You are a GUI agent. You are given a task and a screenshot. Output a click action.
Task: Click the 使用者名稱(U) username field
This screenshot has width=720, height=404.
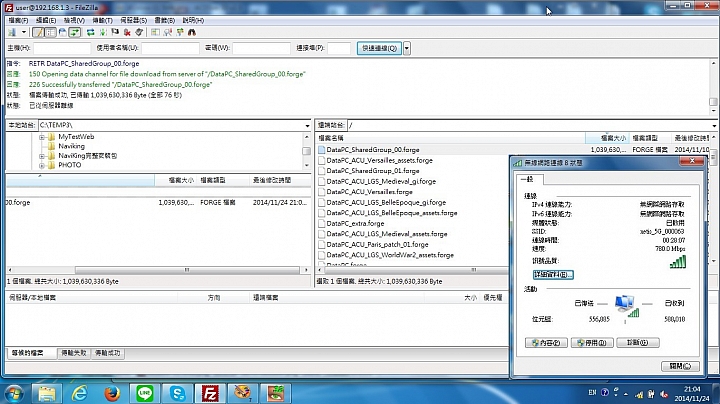(x=170, y=48)
